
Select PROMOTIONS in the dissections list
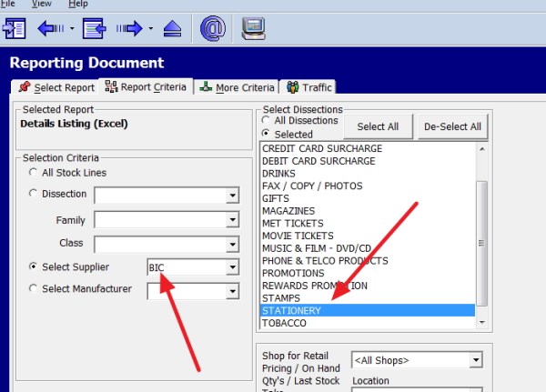(x=368, y=273)
